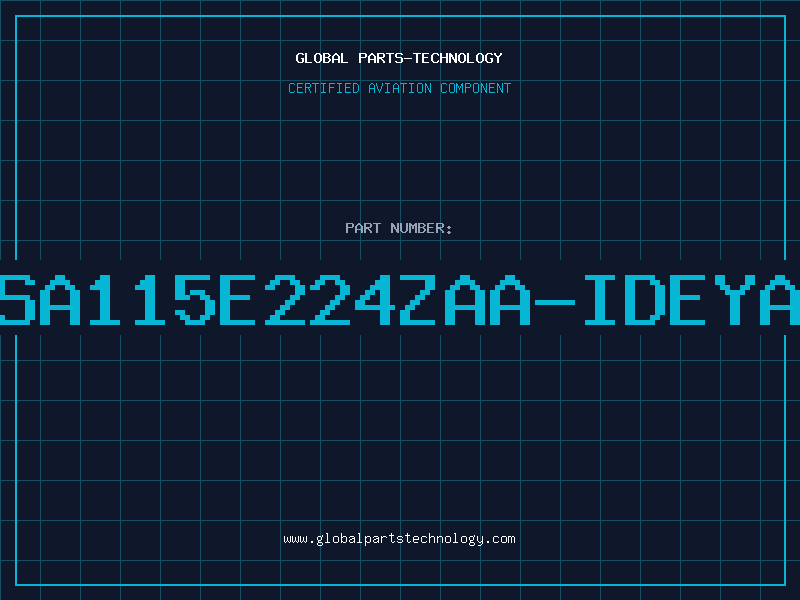This screenshot has height=600, width=800.
Task: Click the CERTIFIED AVIATION COMPONENT subtitle
Action: [399, 88]
